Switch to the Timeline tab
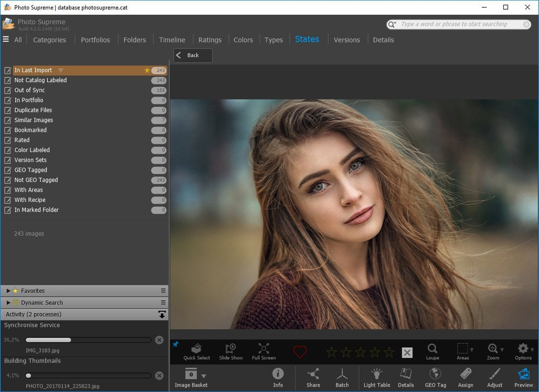The width and height of the screenshot is (539, 392). click(x=172, y=40)
